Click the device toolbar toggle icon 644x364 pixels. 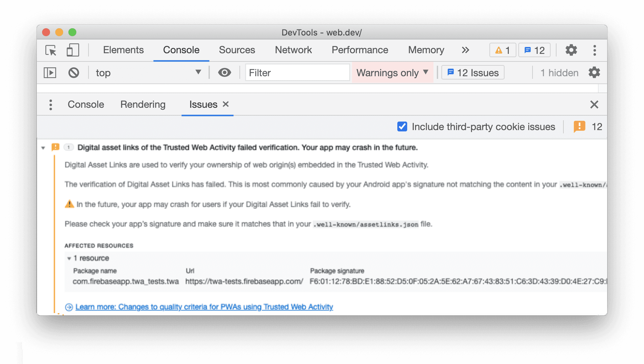tap(73, 50)
